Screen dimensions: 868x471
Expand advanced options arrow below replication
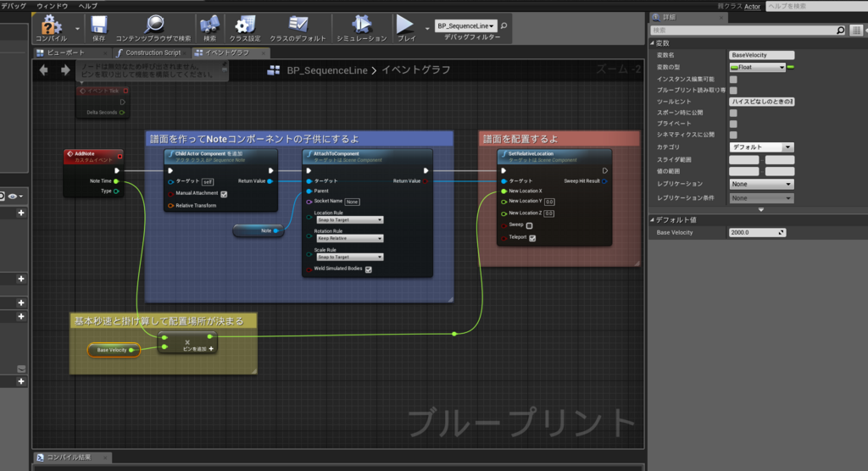760,210
